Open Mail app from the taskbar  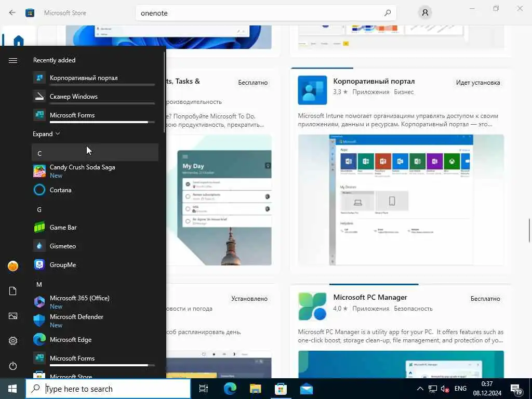tap(307, 389)
